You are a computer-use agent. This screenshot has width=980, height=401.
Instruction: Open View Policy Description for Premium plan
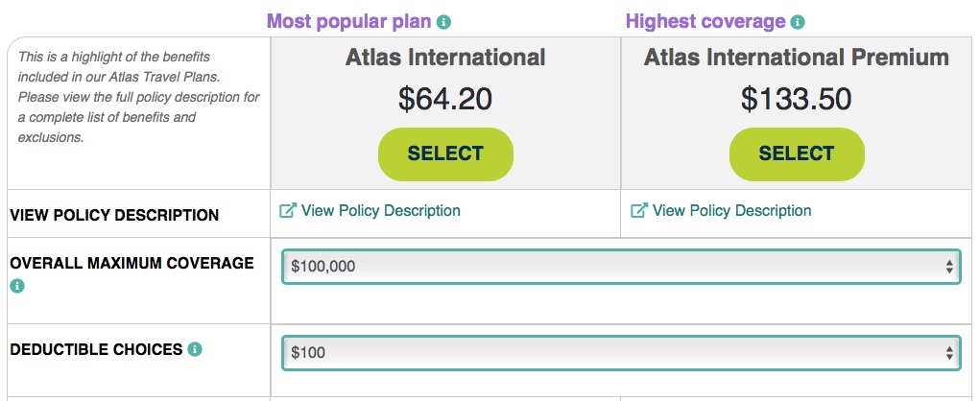tap(731, 210)
